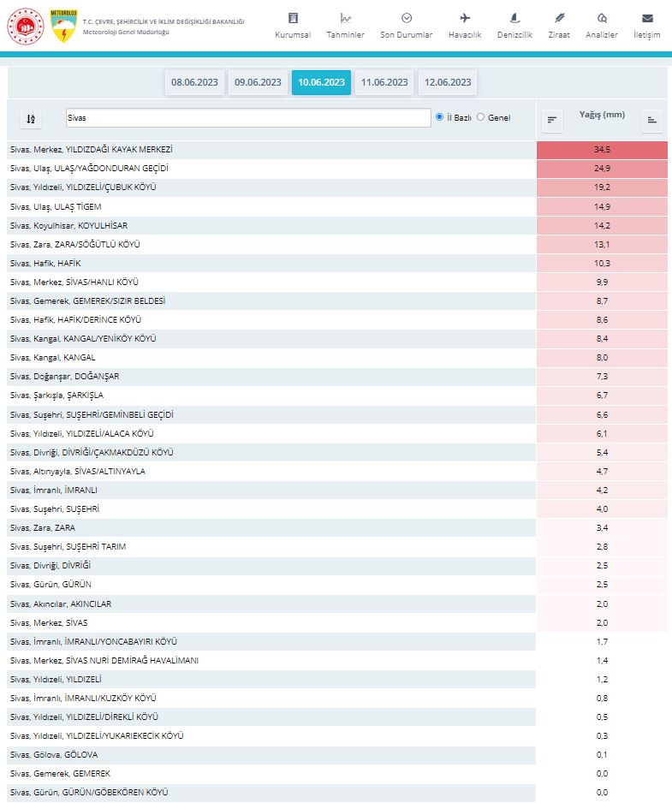Click the Sivas search input field
The height and width of the screenshot is (803, 672).
pos(248,117)
